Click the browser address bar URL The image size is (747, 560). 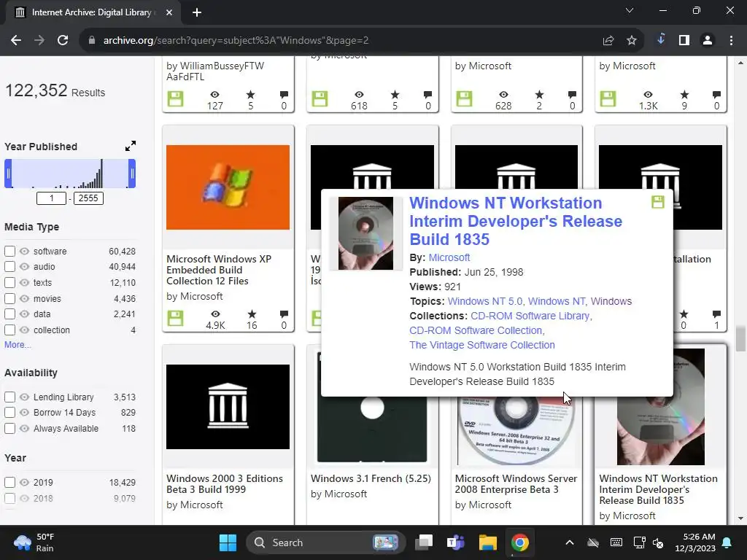coord(236,41)
